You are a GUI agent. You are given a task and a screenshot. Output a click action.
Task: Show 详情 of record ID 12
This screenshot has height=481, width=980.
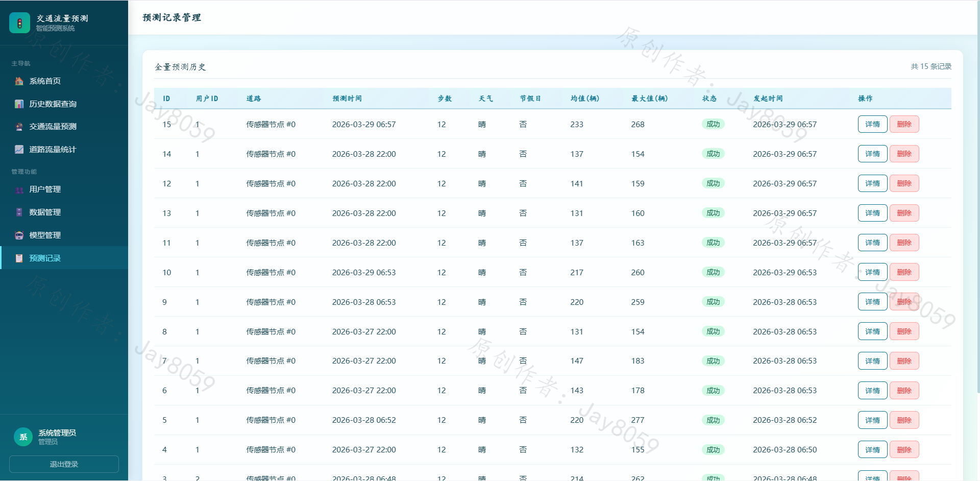click(x=872, y=183)
